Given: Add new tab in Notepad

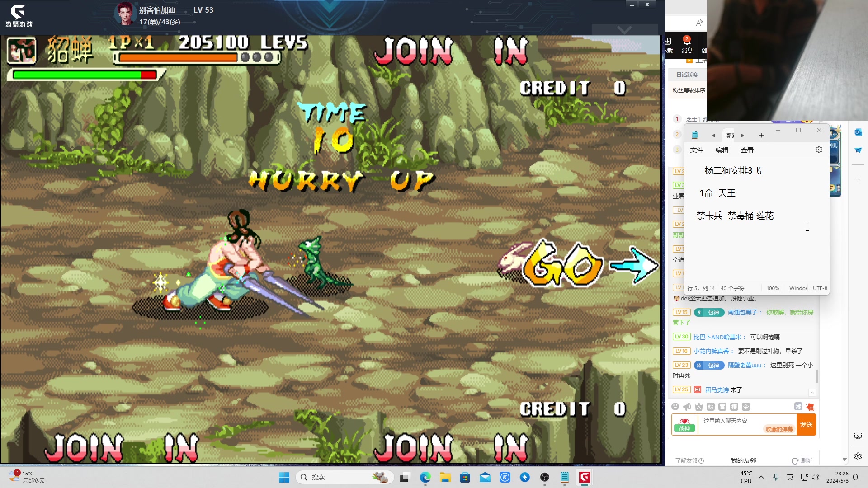Looking at the screenshot, I should click(761, 136).
